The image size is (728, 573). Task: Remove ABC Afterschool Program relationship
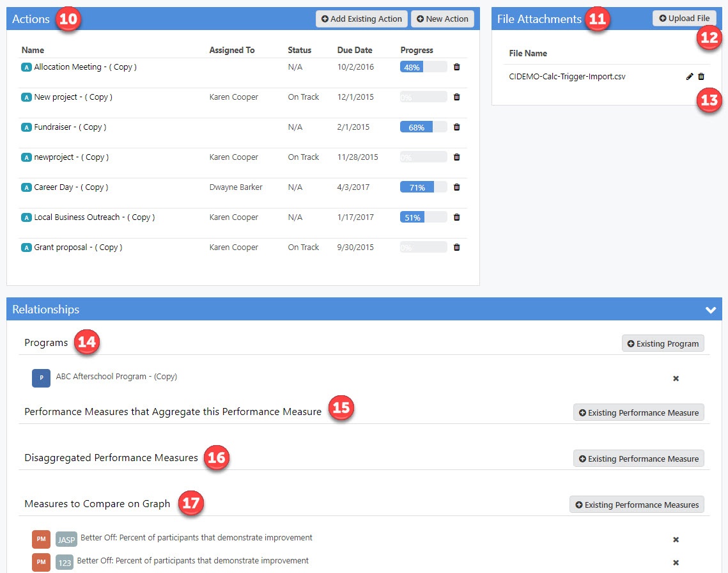point(676,379)
